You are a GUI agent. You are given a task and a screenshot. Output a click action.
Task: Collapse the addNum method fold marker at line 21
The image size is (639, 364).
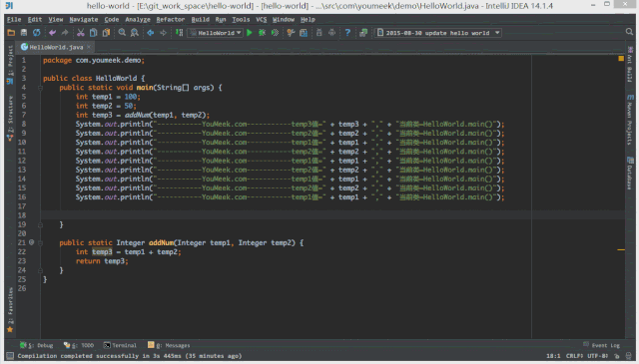(x=40, y=242)
